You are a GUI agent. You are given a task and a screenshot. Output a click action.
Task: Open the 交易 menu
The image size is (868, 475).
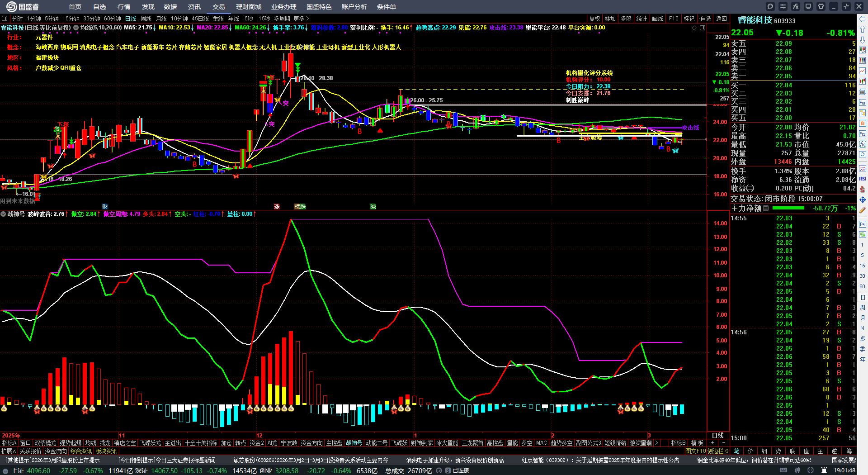[x=219, y=7]
